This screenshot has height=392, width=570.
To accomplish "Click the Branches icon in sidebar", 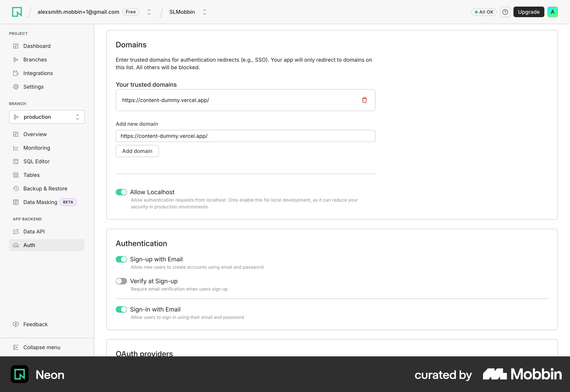I will 16,60.
